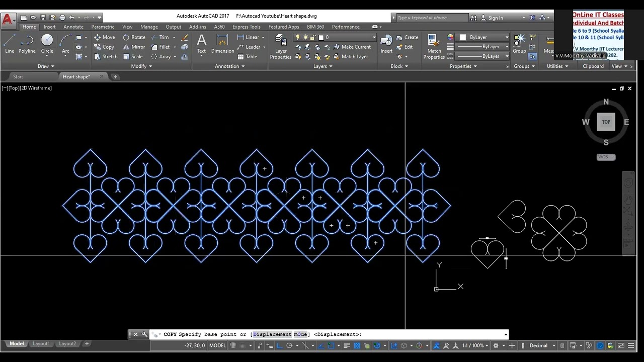
Task: Toggle clean screen in status bar
Action: click(x=621, y=345)
